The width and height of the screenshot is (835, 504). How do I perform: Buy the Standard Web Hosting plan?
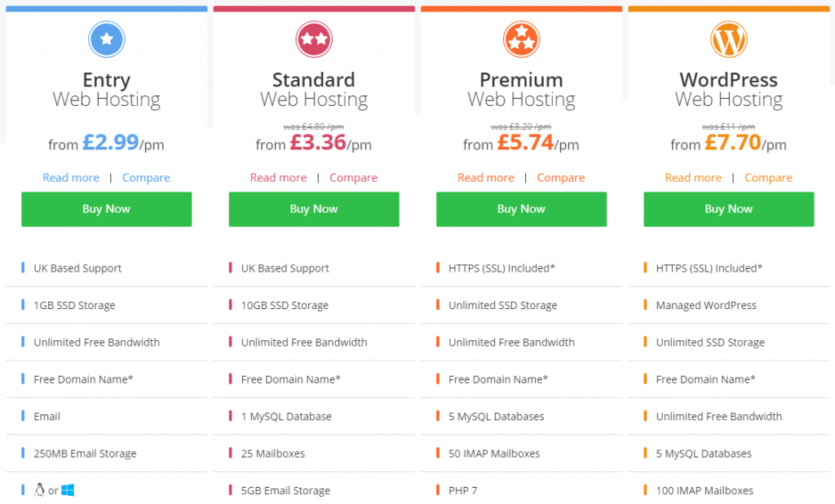pos(314,210)
